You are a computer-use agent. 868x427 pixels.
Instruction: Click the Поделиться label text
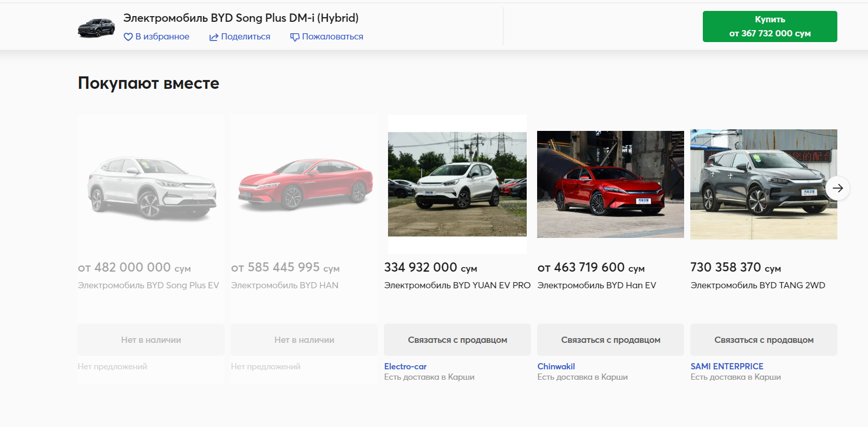click(x=246, y=36)
